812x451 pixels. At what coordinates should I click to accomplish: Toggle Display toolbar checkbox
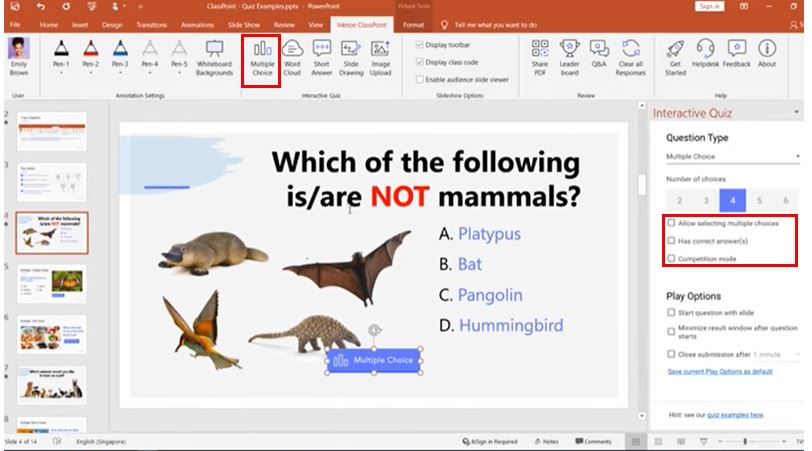point(419,45)
